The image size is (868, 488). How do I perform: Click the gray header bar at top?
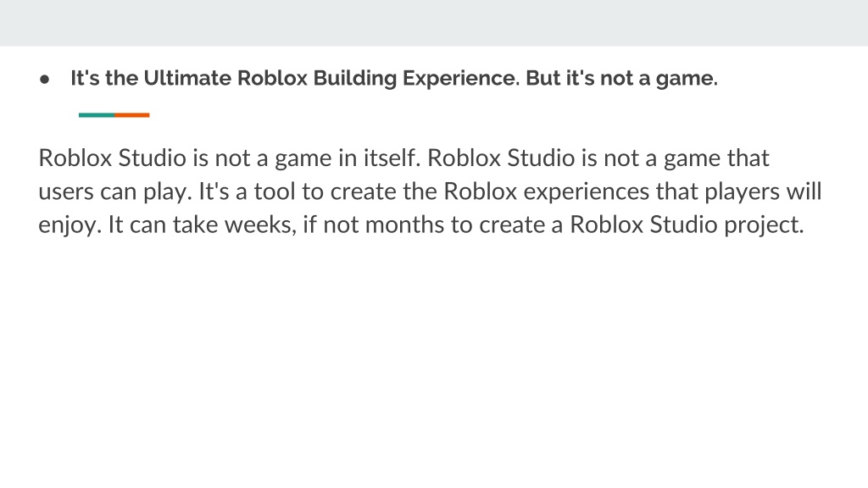pos(434,23)
